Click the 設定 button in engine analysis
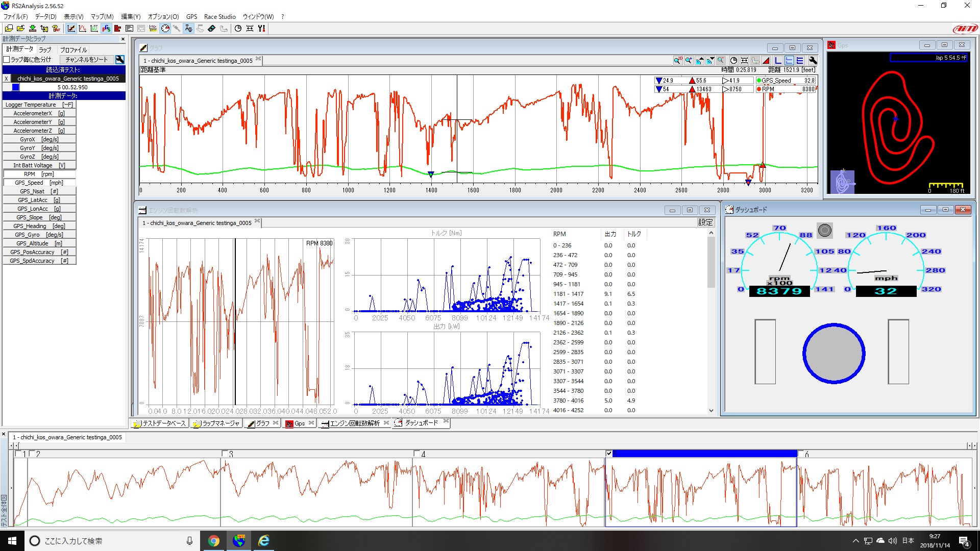Image resolution: width=980 pixels, height=551 pixels. [705, 222]
